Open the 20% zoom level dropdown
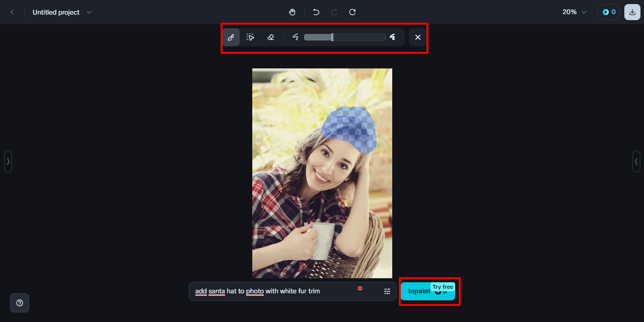This screenshot has height=322, width=644. pyautogui.click(x=575, y=12)
